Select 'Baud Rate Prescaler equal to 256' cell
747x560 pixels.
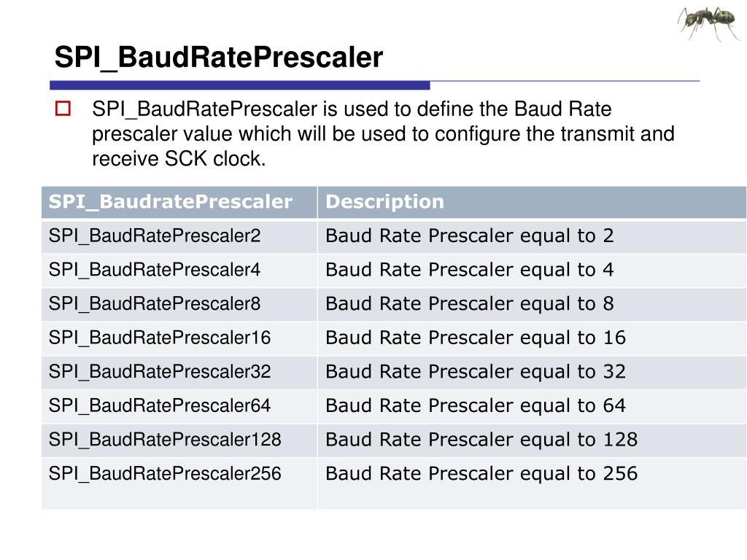tap(532, 483)
